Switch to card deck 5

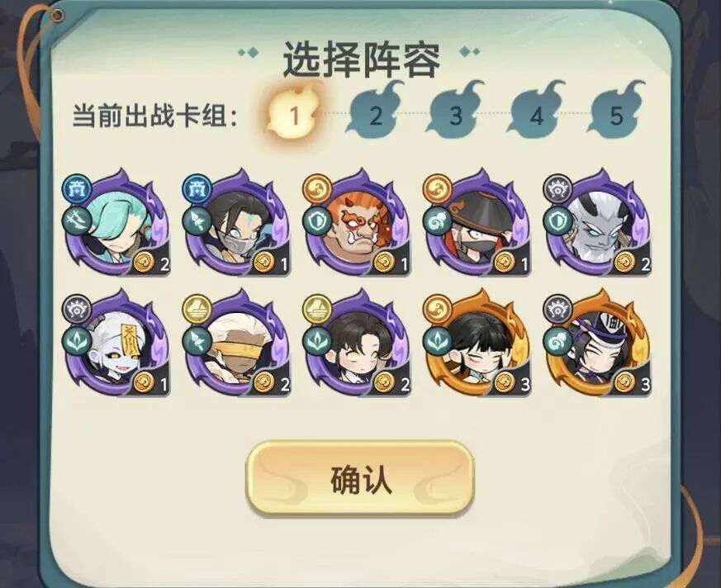(x=616, y=111)
